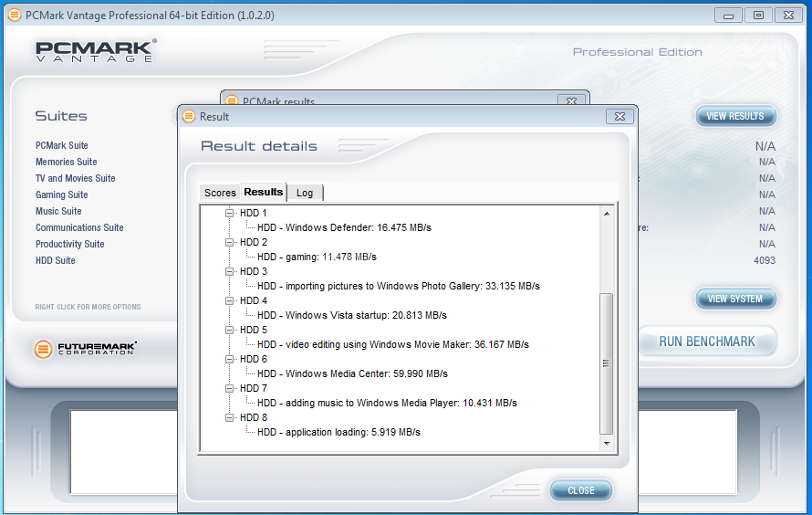
Task: Select TV and Movies Suite
Action: point(75,178)
